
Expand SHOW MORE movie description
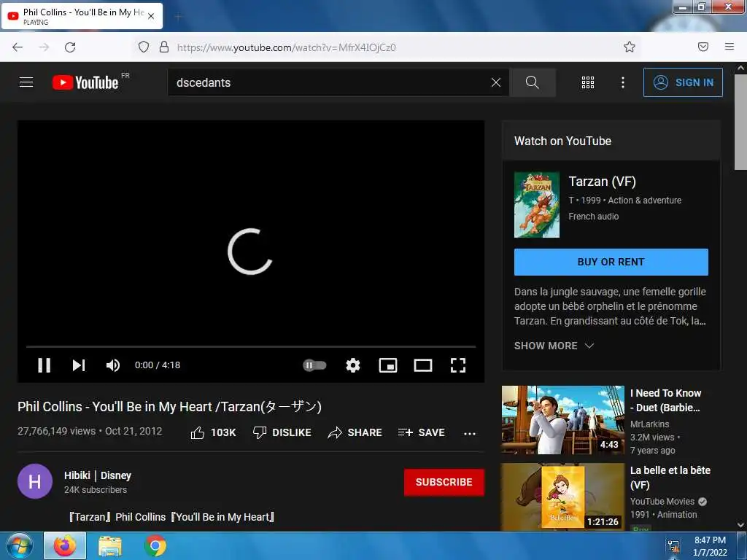pos(554,346)
